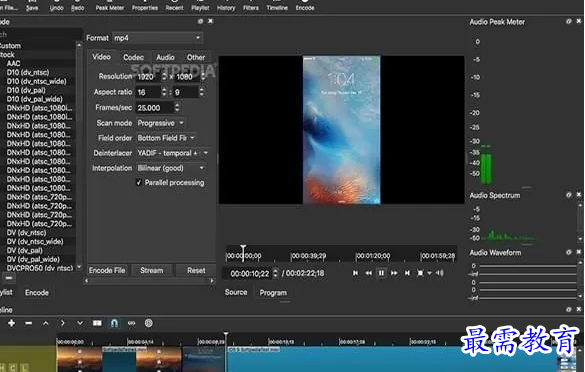Click the rewind button

pos(368,273)
